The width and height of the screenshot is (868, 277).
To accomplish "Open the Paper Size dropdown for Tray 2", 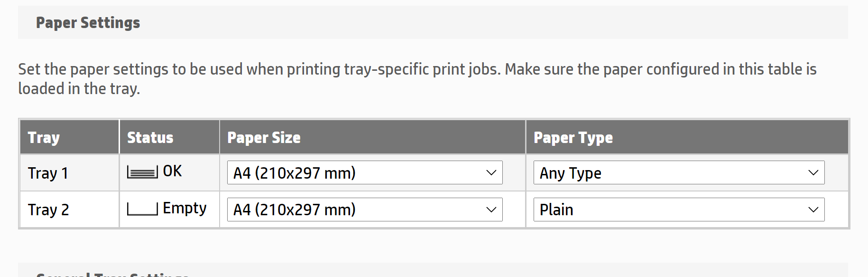I will (364, 209).
